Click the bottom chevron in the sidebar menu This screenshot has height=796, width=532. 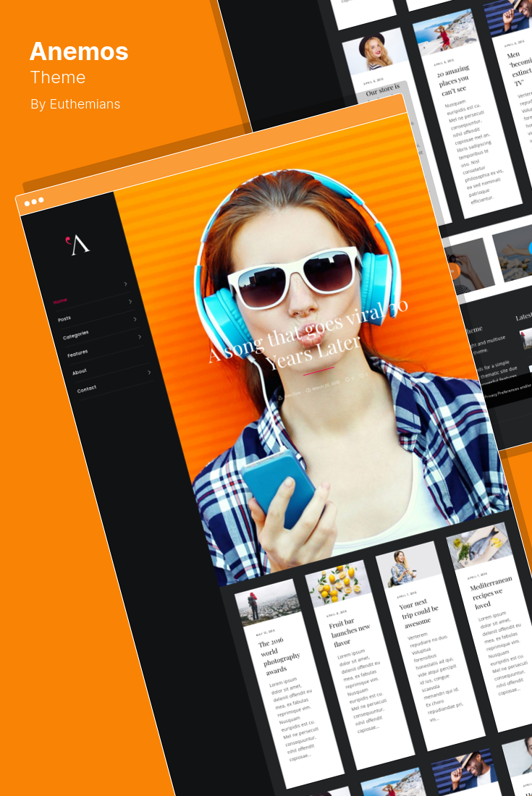click(x=149, y=372)
